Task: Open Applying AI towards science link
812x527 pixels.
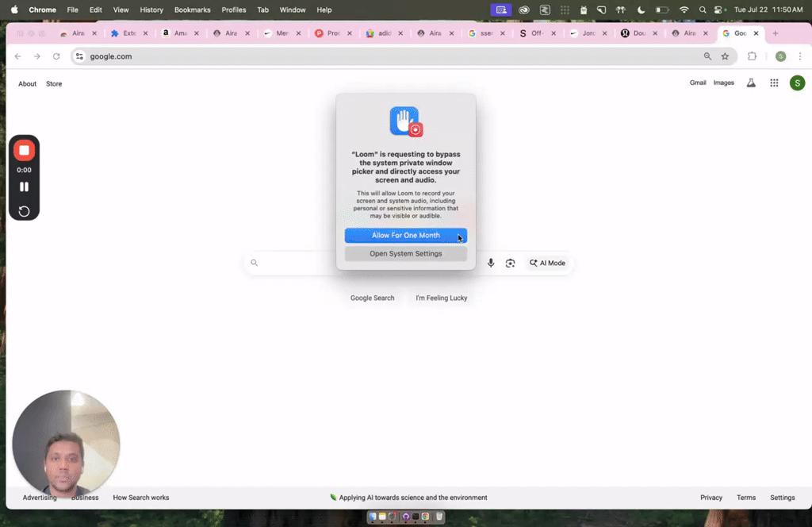Action: [x=408, y=498]
